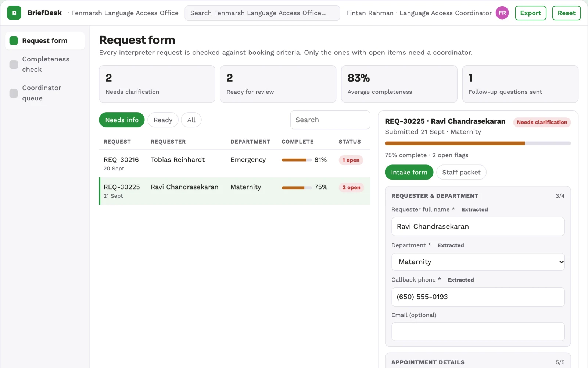Screen dimensions: 588x368
Task: Click the Emergency department cell
Action: 248,160
